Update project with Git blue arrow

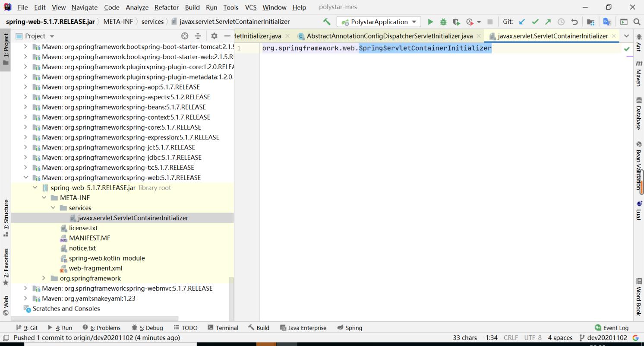tap(522, 22)
